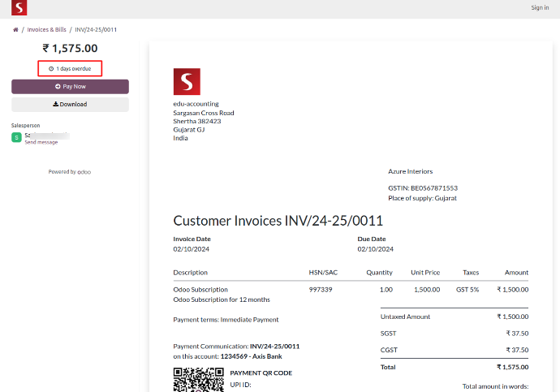Click the Odoo Subscription description cell
Viewport: 560px width, 392px height.
[200, 290]
